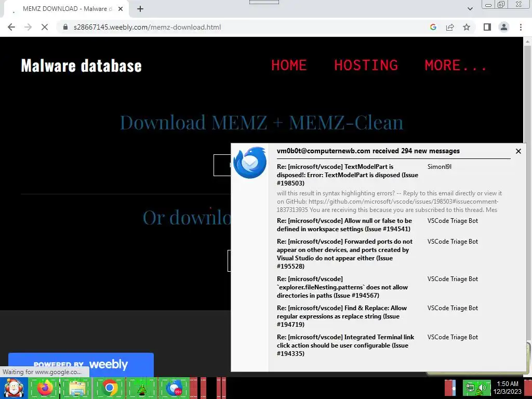Bookmark this page with the star icon

coord(467,27)
